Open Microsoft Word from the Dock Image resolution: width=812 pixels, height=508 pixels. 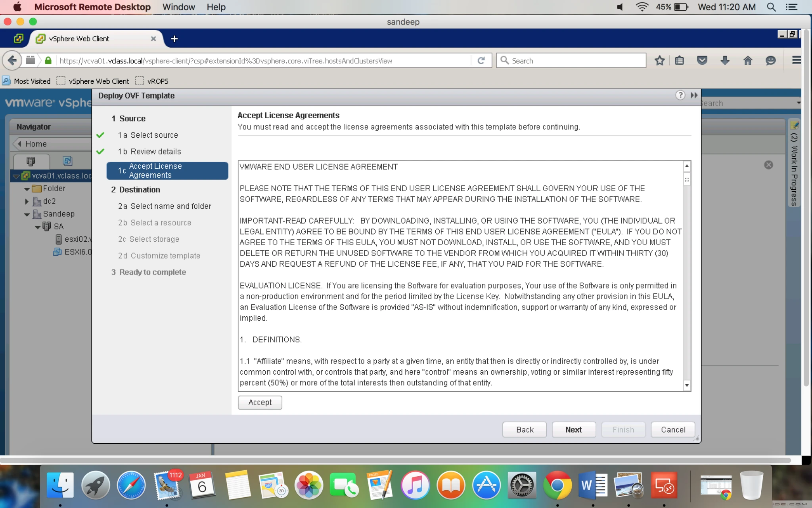593,485
